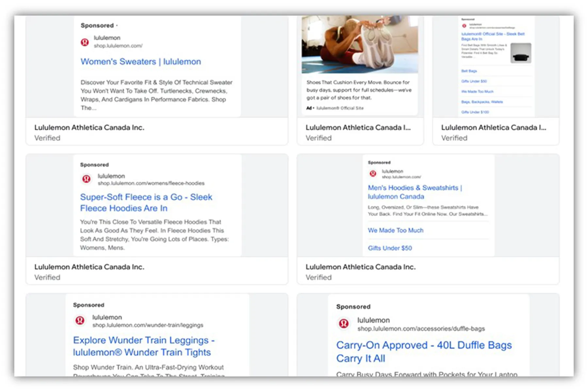Click the We Made Too Much sitelink
This screenshot has width=588, height=392.
point(395,230)
